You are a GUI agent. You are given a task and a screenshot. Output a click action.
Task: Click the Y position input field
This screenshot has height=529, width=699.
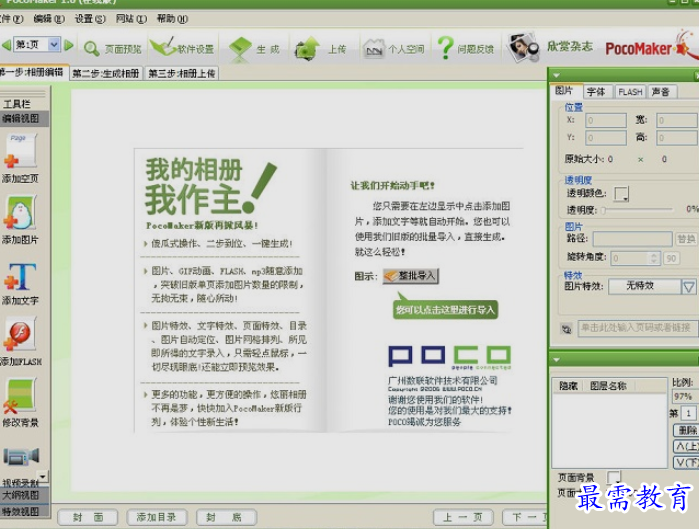coord(606,138)
